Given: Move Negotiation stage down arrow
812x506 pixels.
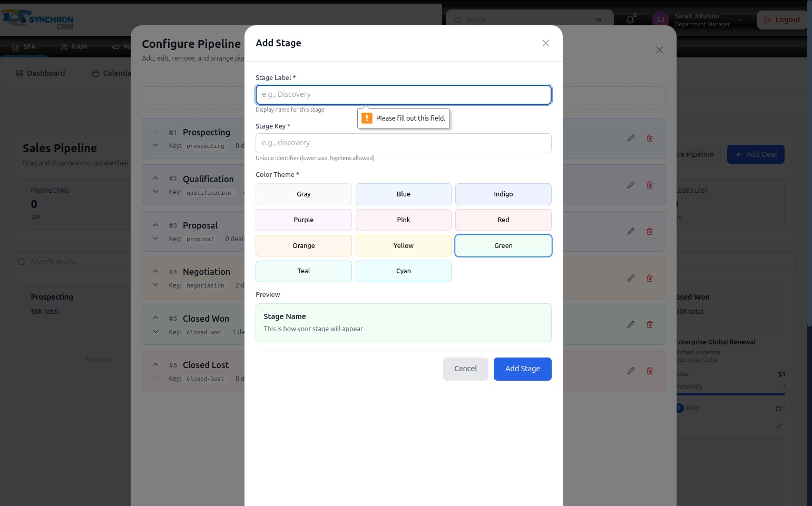Looking at the screenshot, I should (x=155, y=285).
